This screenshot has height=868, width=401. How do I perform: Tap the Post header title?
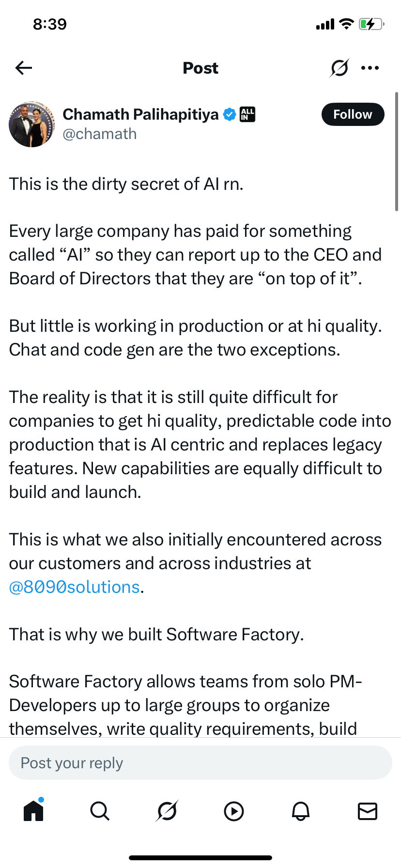point(200,68)
